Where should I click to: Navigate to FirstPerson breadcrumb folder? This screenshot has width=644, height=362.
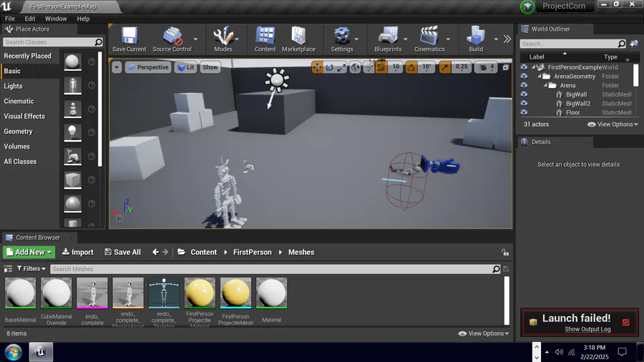tap(252, 252)
